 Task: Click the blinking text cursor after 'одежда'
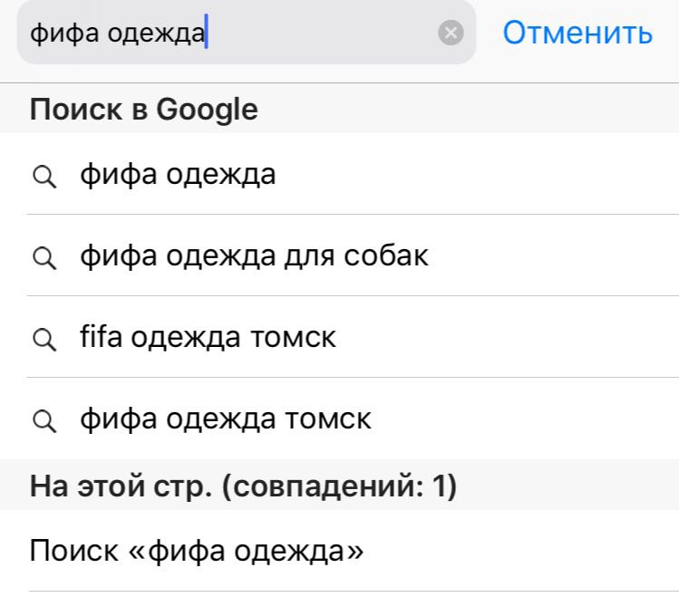click(207, 32)
